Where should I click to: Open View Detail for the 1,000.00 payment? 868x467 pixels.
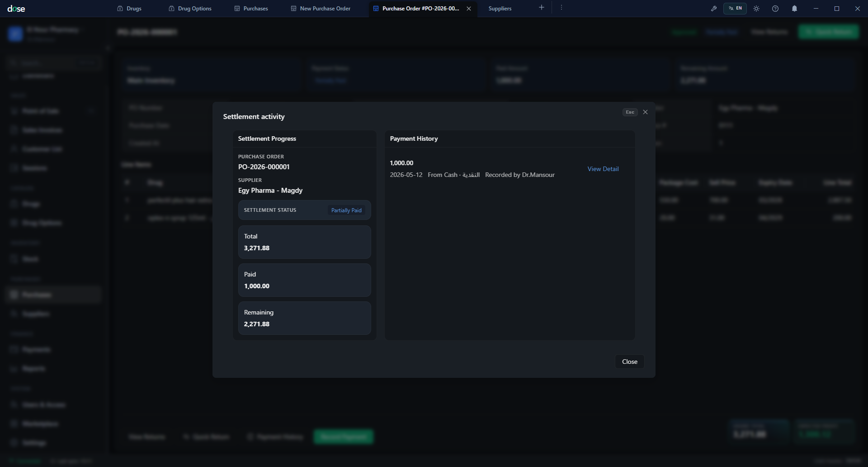click(603, 169)
